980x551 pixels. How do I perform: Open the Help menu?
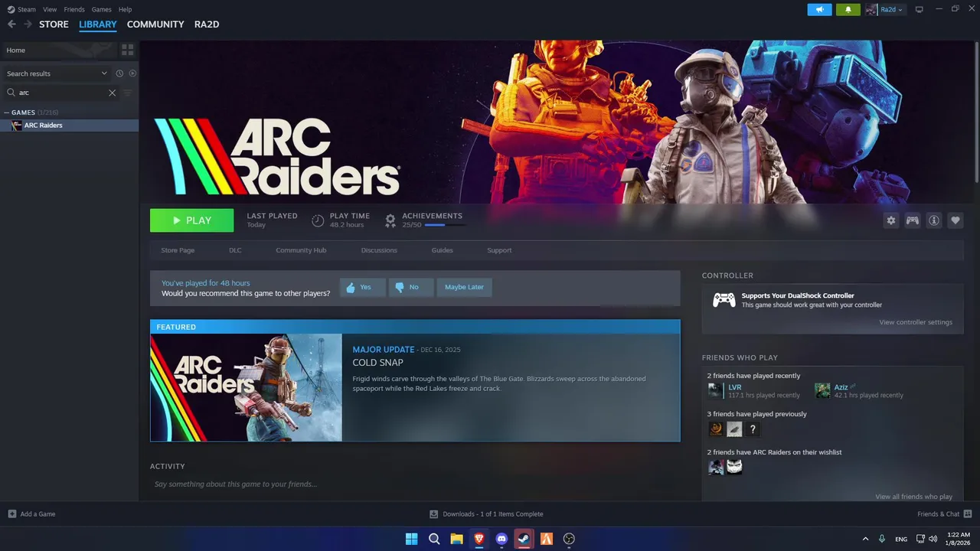125,9
